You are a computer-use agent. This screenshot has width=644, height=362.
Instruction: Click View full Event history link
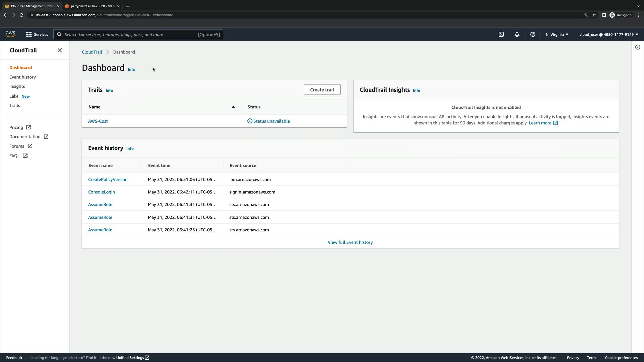pyautogui.click(x=350, y=242)
